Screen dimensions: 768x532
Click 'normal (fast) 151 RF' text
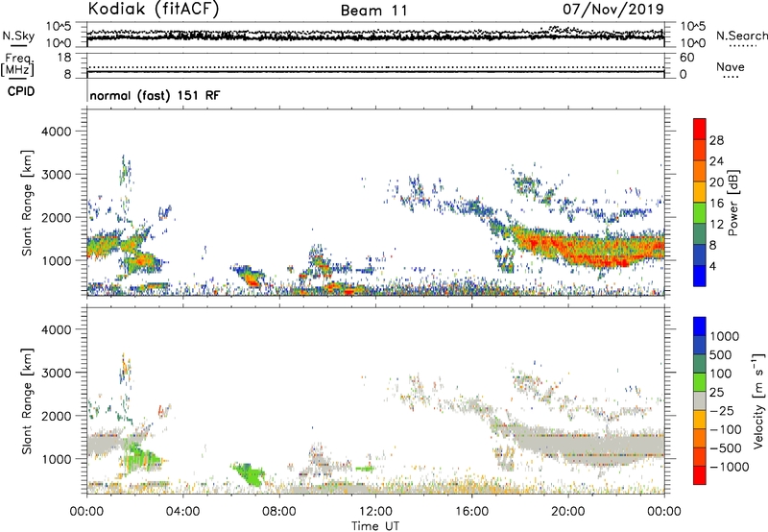(155, 95)
